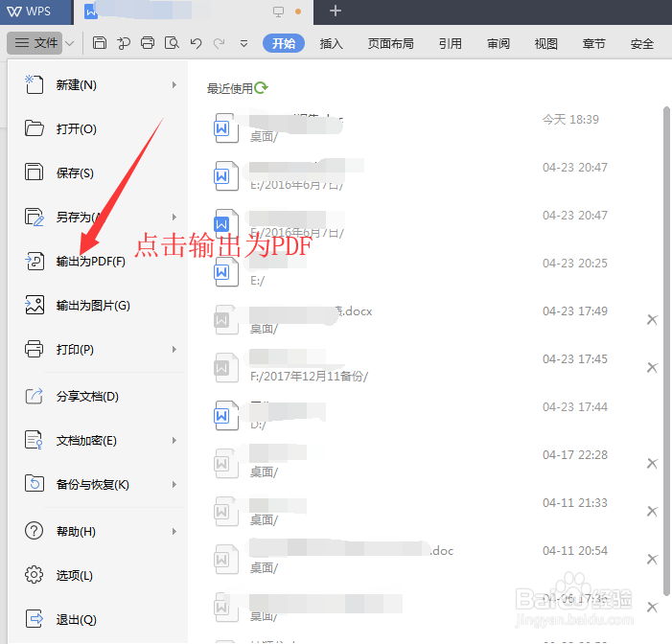Viewport: 672px width, 644px height.
Task: Choose 备份与恢复(K) menu entry
Action: click(x=98, y=484)
